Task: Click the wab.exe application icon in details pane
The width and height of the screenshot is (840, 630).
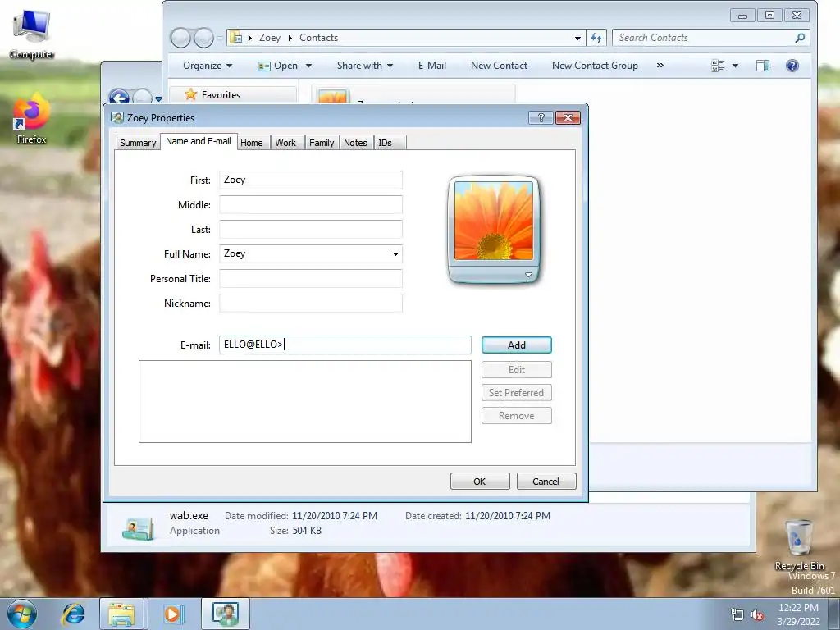Action: tap(138, 528)
